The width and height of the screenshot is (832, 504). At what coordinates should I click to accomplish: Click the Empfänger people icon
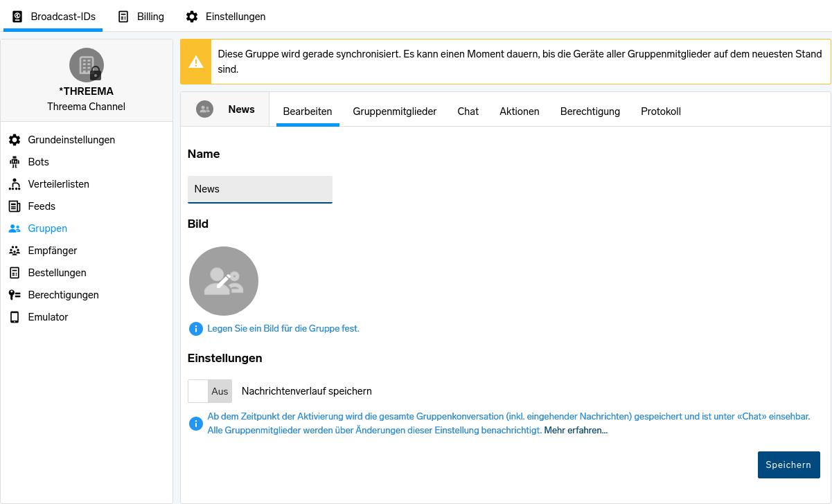pos(15,251)
